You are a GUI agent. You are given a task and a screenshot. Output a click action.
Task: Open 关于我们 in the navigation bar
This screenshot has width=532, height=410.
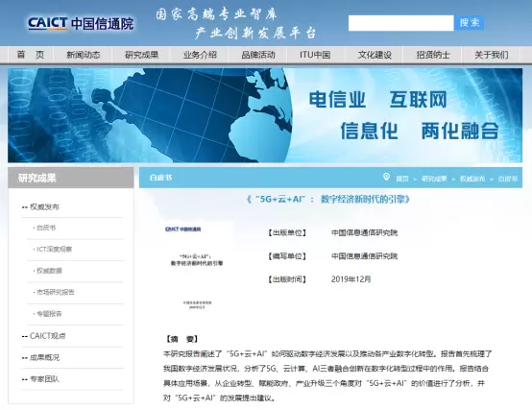[492, 55]
